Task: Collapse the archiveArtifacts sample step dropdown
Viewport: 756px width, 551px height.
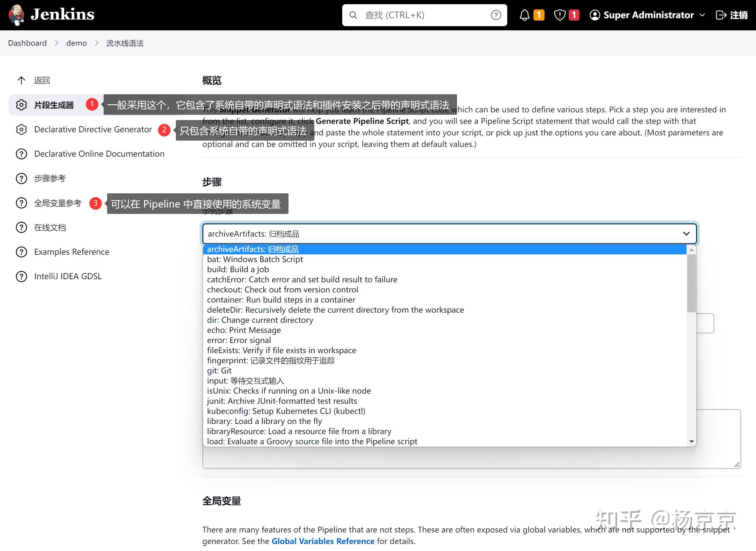Action: (x=686, y=233)
